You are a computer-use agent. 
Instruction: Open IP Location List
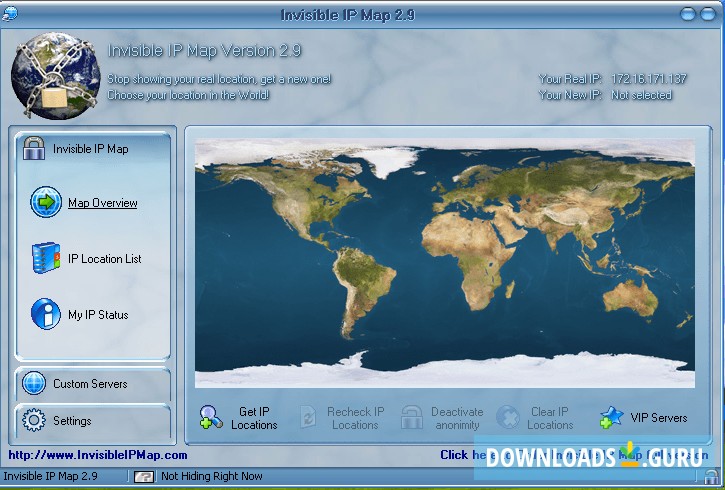[104, 259]
